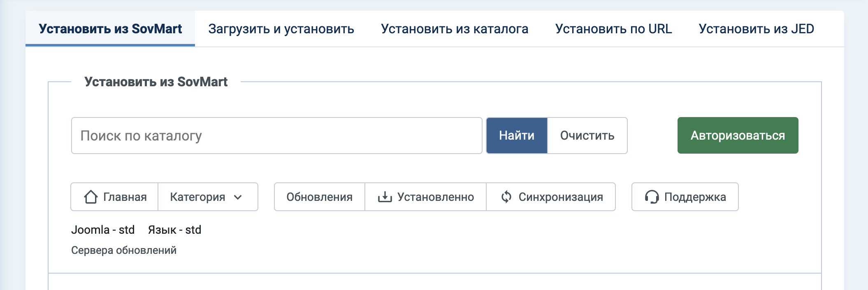Click the Найти search button
This screenshot has height=290, width=868.
(x=517, y=135)
